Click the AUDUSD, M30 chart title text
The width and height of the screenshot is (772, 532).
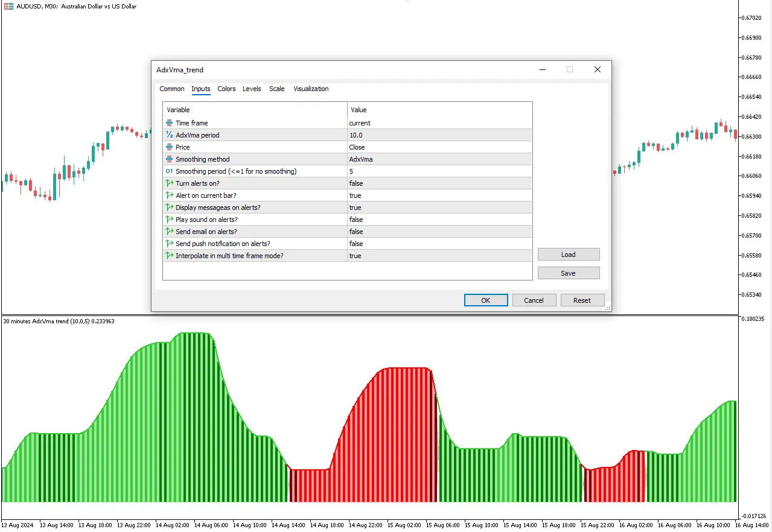[77, 7]
